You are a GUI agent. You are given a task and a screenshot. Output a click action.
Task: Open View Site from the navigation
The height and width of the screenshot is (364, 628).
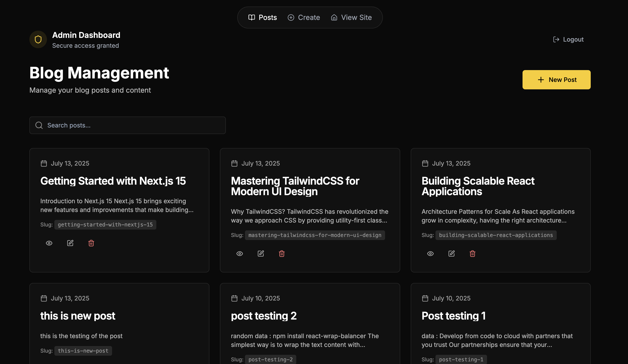(x=351, y=18)
